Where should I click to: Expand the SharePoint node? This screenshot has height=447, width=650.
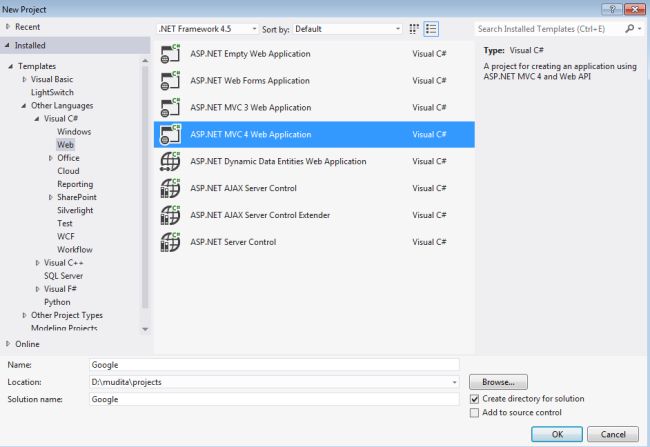pyautogui.click(x=51, y=197)
